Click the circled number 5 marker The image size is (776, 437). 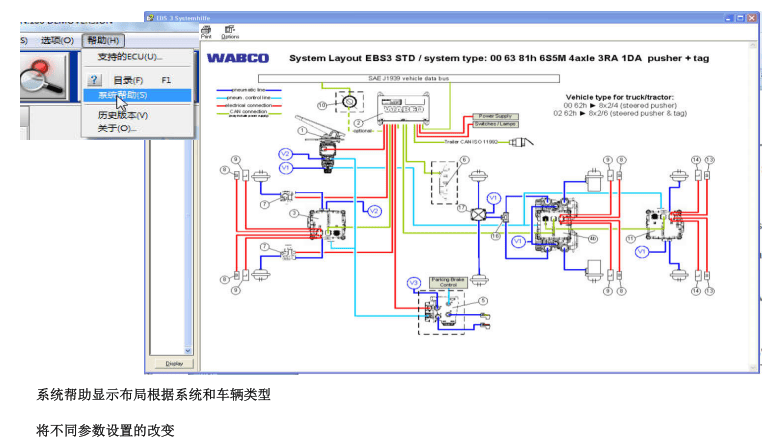[x=484, y=301]
